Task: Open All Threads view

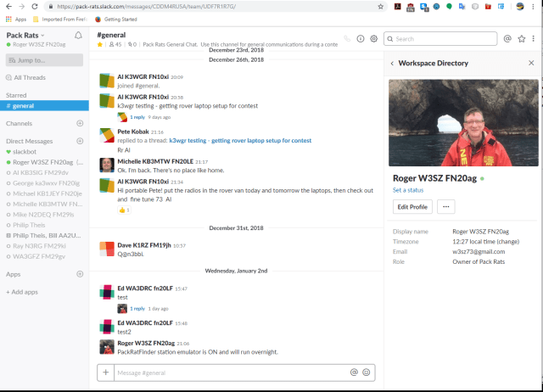Action: [25, 77]
